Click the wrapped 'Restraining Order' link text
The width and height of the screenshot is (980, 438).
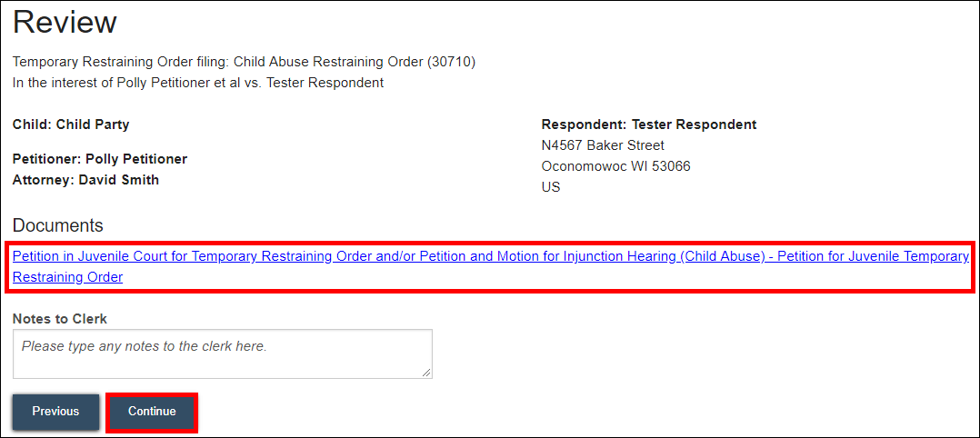pyautogui.click(x=67, y=277)
